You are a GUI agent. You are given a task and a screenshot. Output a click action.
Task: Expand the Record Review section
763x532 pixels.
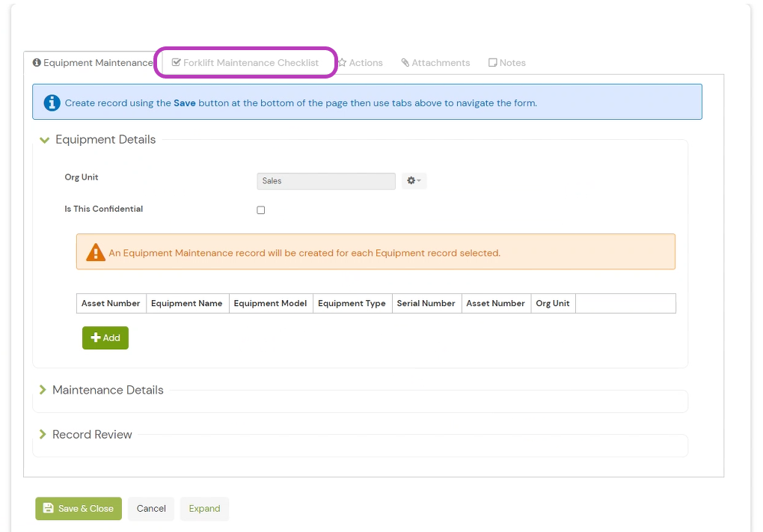(44, 434)
